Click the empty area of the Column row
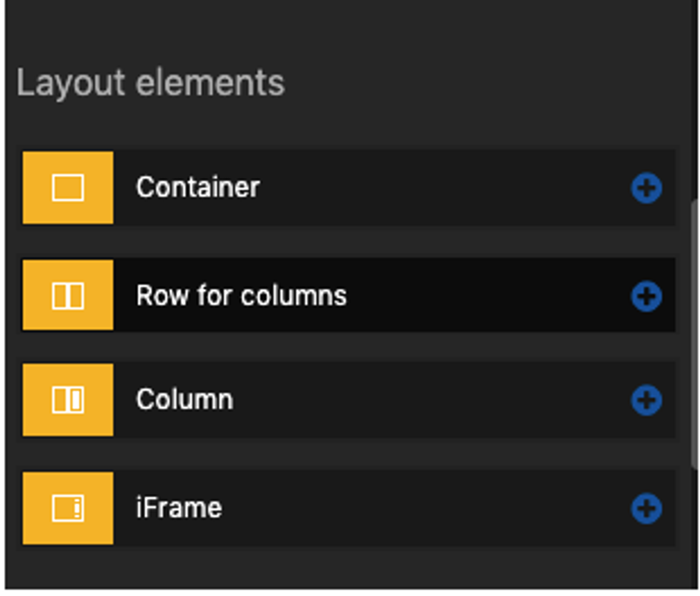This screenshot has width=700, height=596. coord(432,400)
